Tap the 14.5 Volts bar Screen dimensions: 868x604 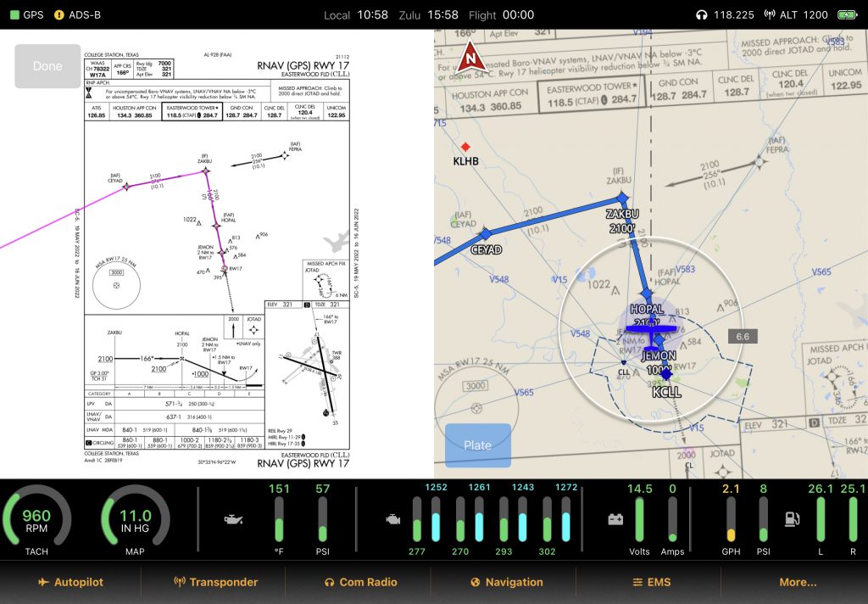[639, 519]
